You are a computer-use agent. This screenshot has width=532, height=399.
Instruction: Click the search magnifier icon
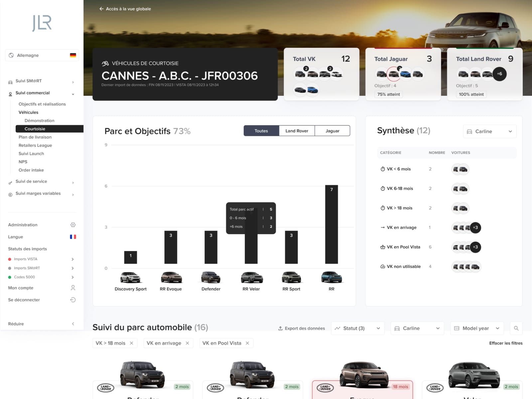click(516, 328)
